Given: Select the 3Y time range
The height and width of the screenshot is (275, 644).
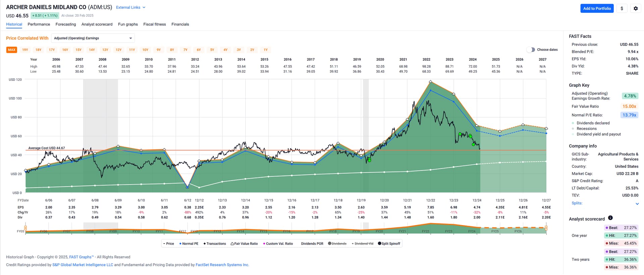Looking at the screenshot, I should 239,50.
